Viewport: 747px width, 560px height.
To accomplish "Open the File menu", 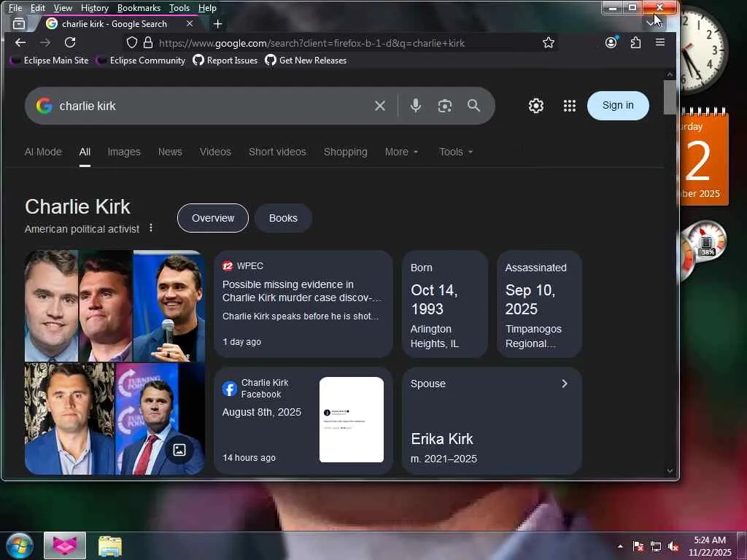I will pos(15,7).
